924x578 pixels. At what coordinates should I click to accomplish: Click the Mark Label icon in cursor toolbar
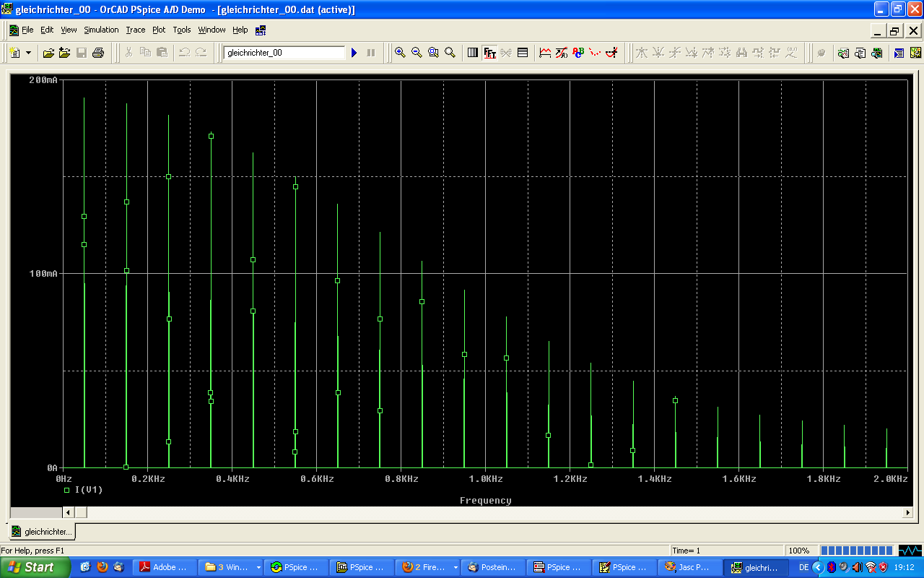tap(791, 53)
